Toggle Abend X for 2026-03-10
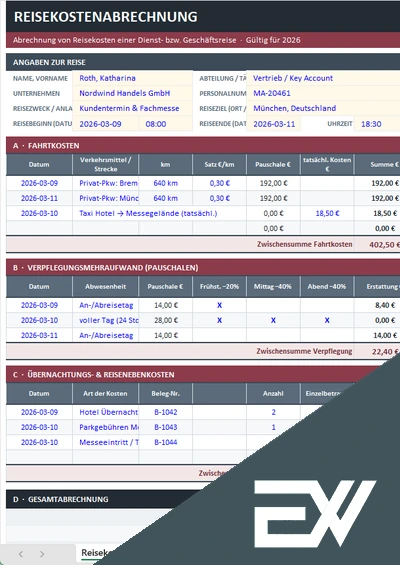 click(x=327, y=320)
